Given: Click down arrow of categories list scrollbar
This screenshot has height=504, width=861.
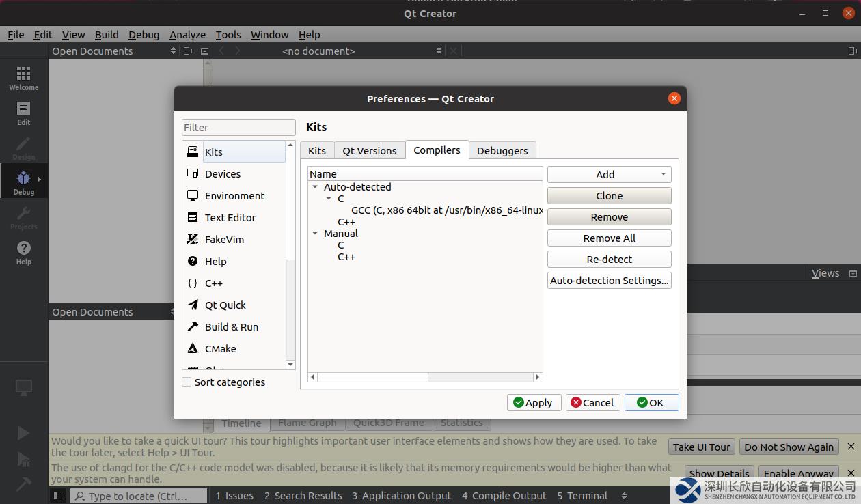Looking at the screenshot, I should 290,365.
